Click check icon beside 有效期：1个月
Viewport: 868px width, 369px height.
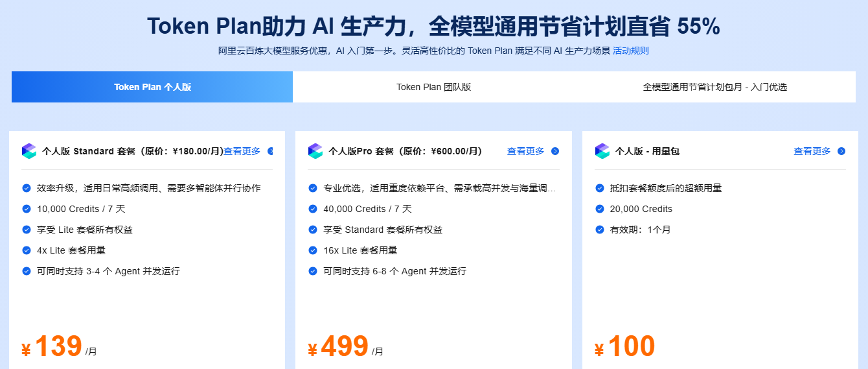600,230
